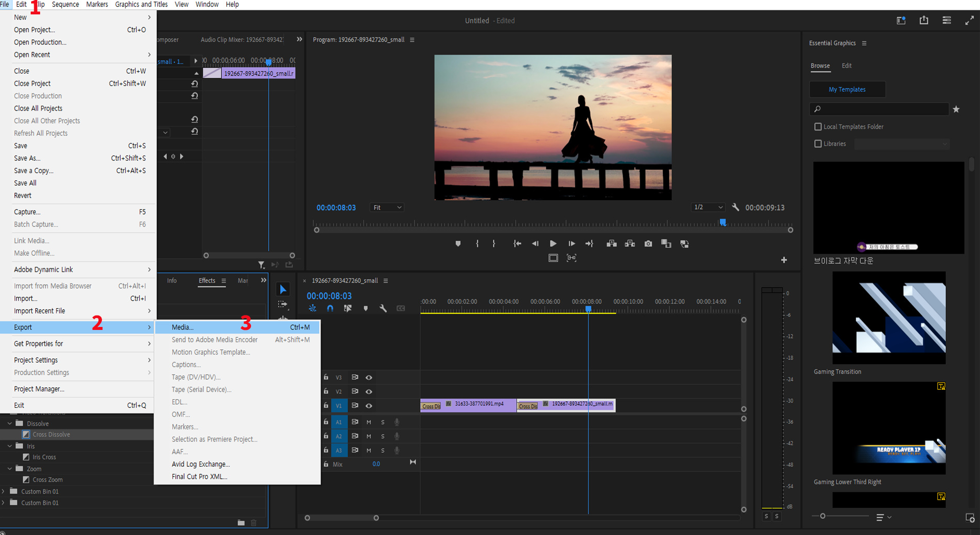Click the Gaming Transition template thumbnail
The height and width of the screenshot is (535, 980).
889,318
